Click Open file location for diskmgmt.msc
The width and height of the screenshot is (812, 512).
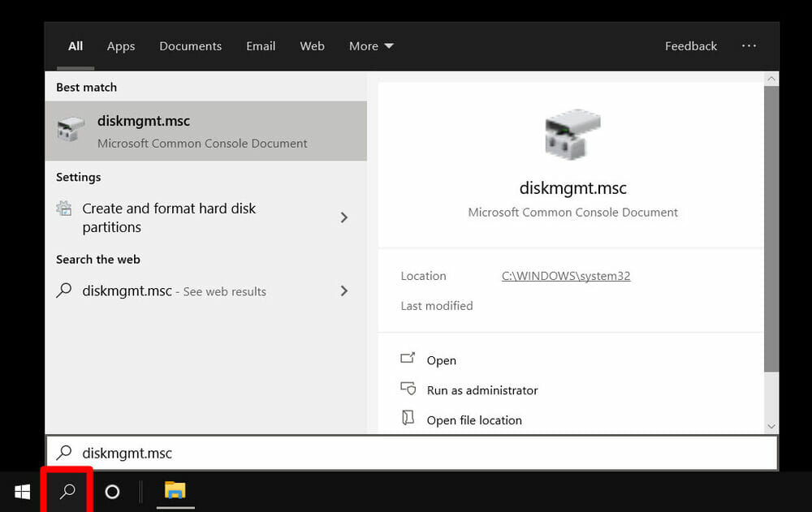pos(474,420)
